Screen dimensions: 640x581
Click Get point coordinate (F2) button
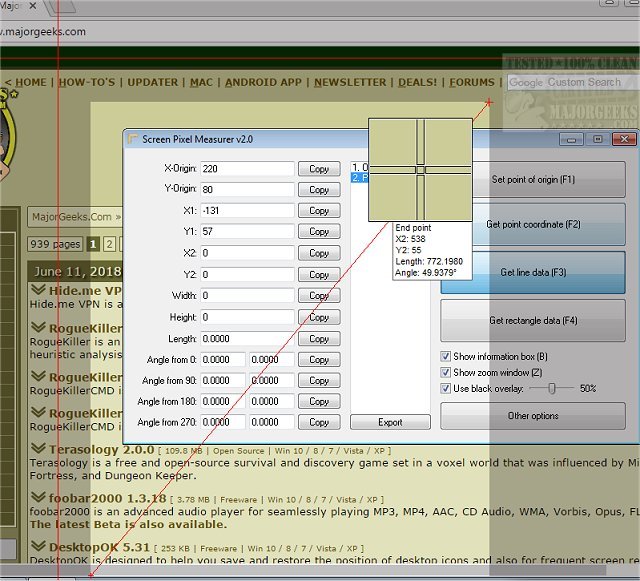tap(533, 224)
